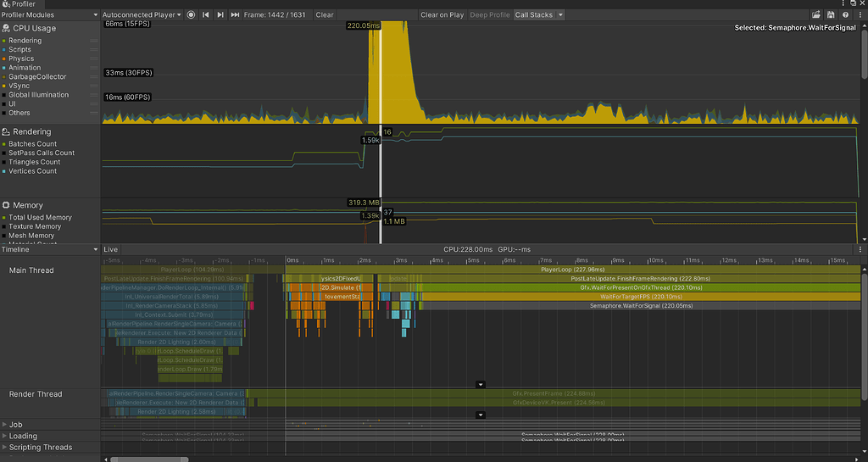Save profiler data with the disk icon
This screenshot has height=462, width=868.
point(831,15)
